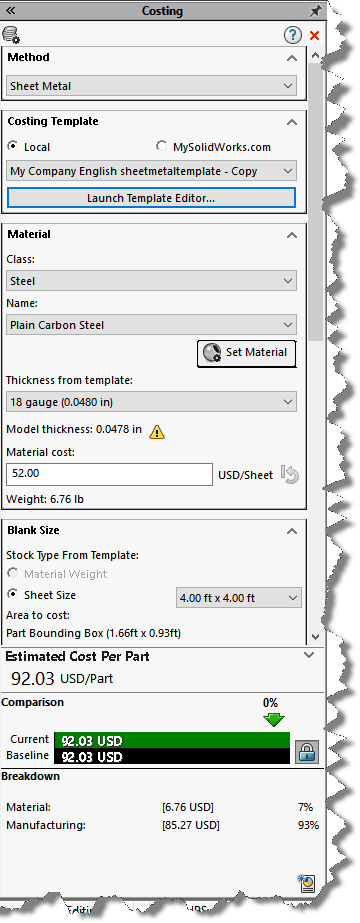The width and height of the screenshot is (360, 923).
Task: Generate the cost report using the bottom-right icon
Action: point(306,884)
